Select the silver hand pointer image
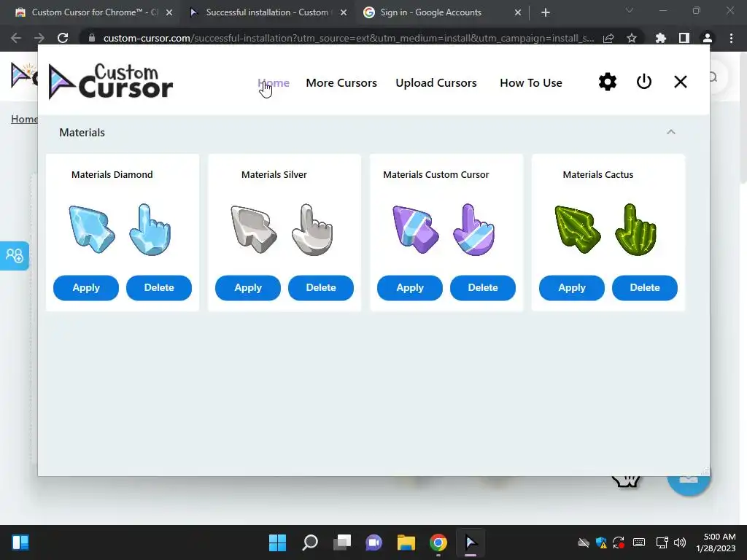747x560 pixels. pyautogui.click(x=312, y=230)
